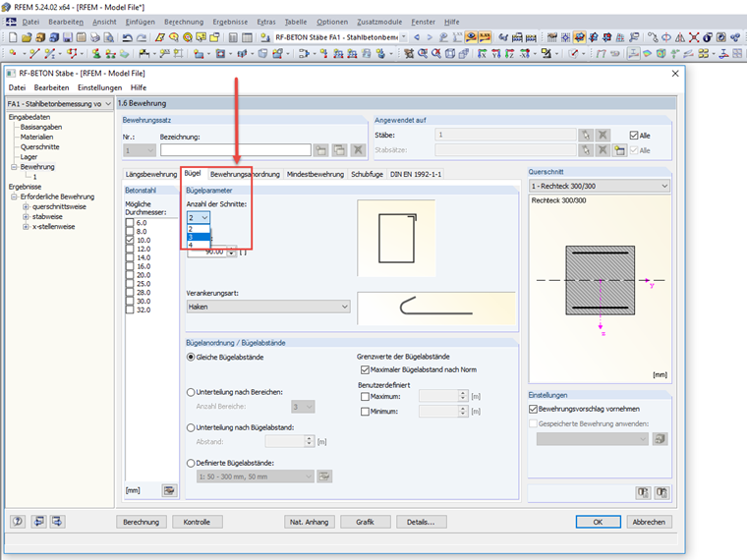Toggle Maximaler Bügelabstand nach Norm checkbox

pyautogui.click(x=365, y=369)
